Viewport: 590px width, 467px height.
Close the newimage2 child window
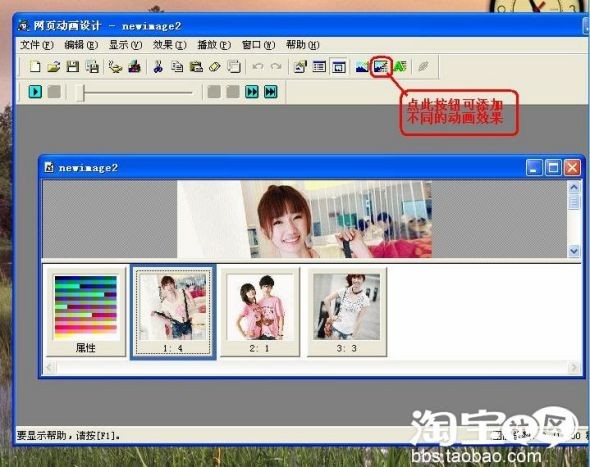click(572, 168)
